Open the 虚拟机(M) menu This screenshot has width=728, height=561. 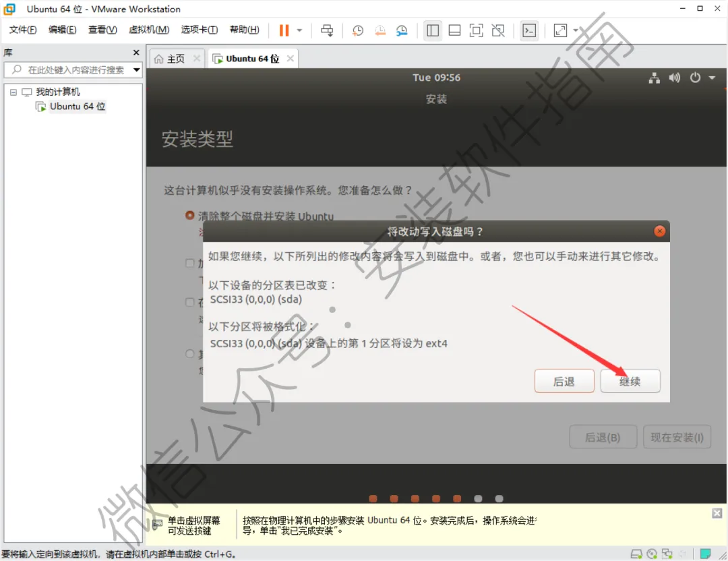tap(148, 30)
